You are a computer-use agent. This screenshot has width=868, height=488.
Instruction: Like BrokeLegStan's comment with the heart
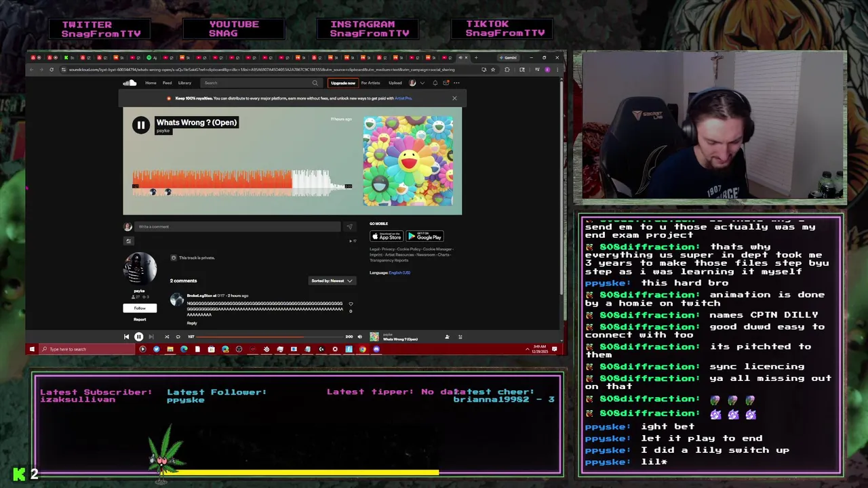[351, 304]
